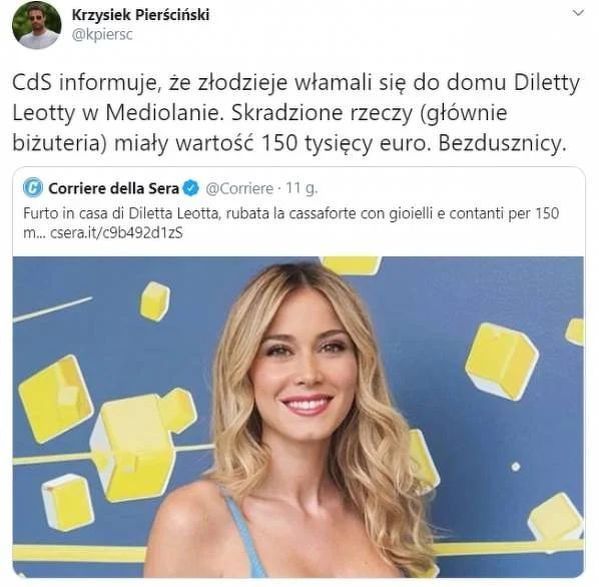
Task: Open the photo of the blonde woman
Action: [298, 417]
